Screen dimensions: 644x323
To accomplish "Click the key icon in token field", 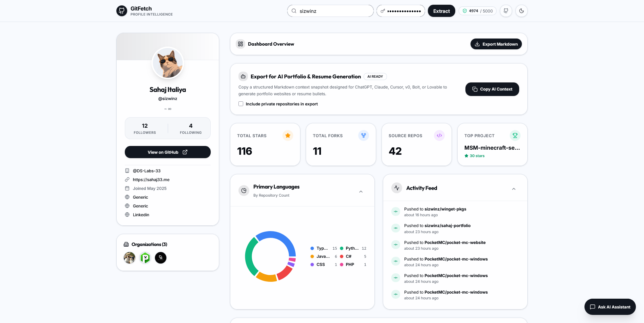I will pyautogui.click(x=383, y=11).
